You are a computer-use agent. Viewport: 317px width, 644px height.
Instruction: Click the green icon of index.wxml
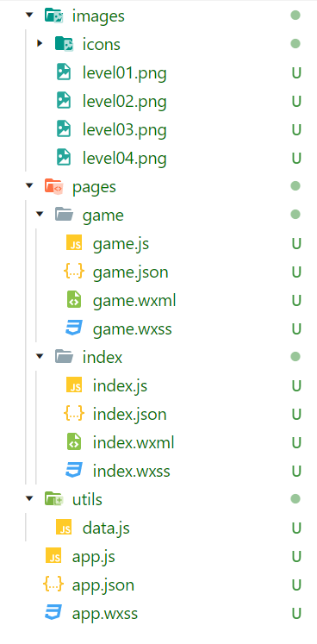coord(74,442)
